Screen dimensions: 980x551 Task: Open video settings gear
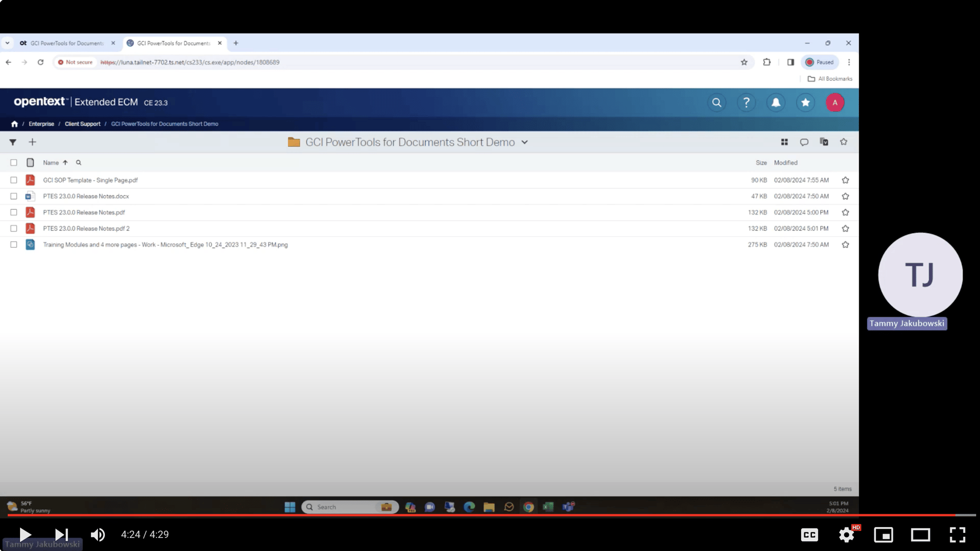pos(846,535)
